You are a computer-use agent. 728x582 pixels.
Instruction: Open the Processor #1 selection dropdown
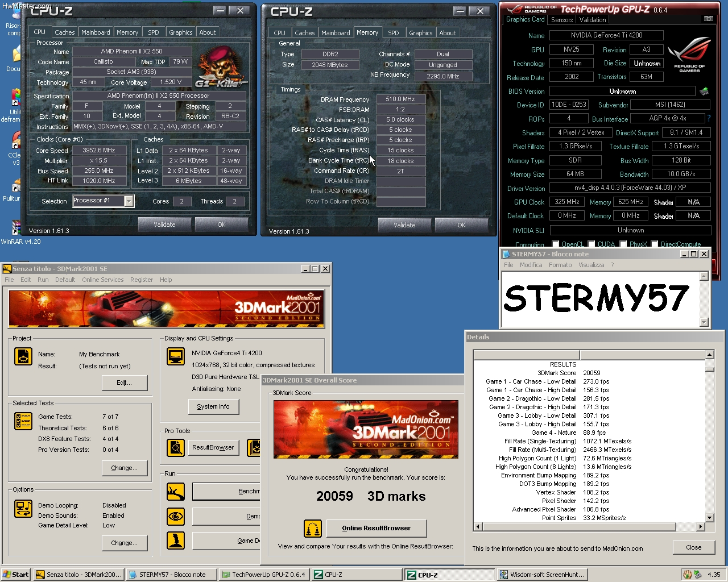129,201
